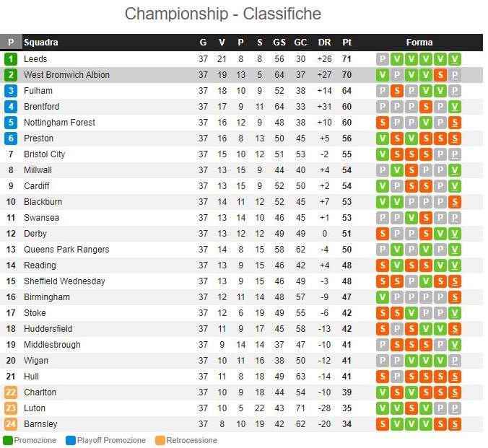
Task: Click the green position 1 badge for Leeds
Action: [11, 59]
